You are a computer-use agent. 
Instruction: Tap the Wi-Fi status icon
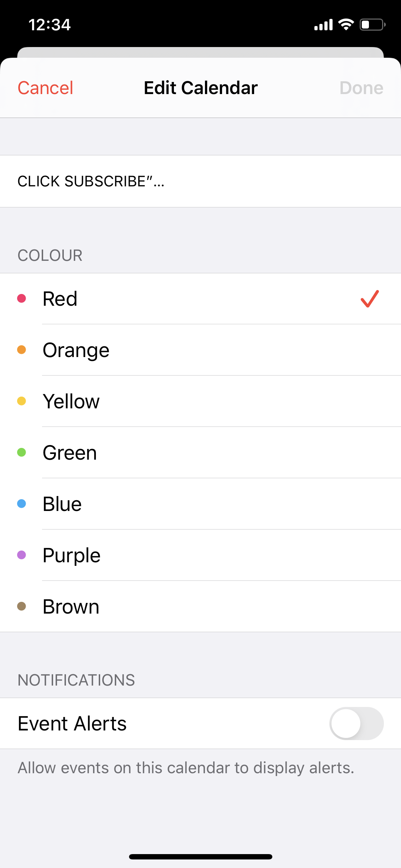346,25
